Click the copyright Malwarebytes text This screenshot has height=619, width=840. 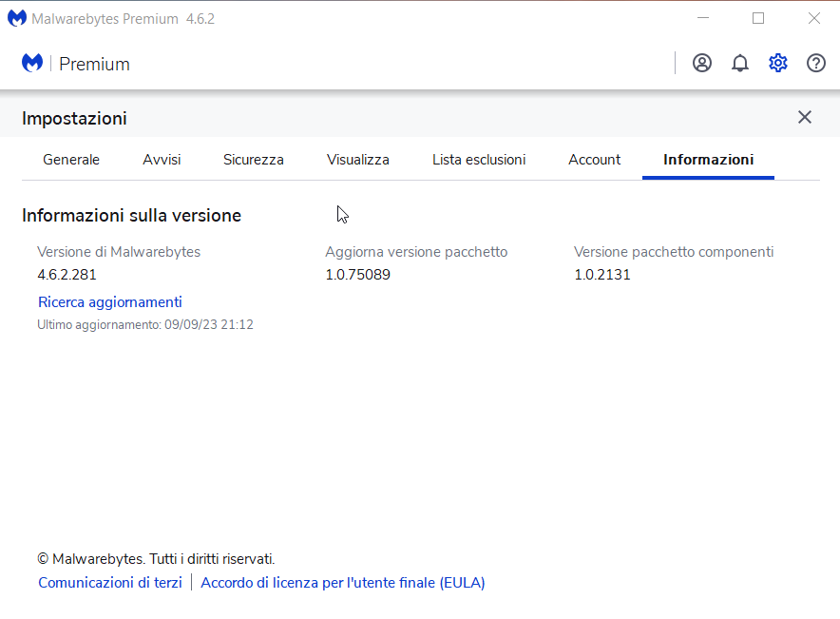coord(156,559)
